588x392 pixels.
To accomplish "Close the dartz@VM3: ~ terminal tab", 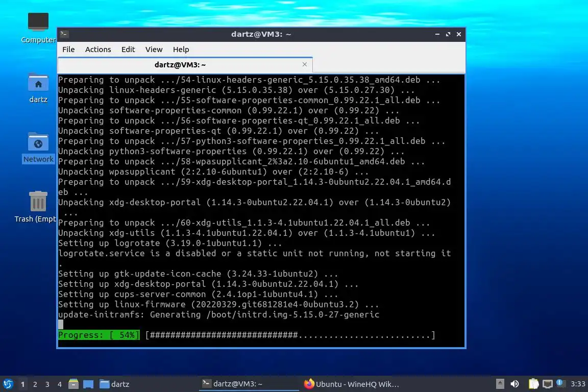I will click(x=305, y=64).
